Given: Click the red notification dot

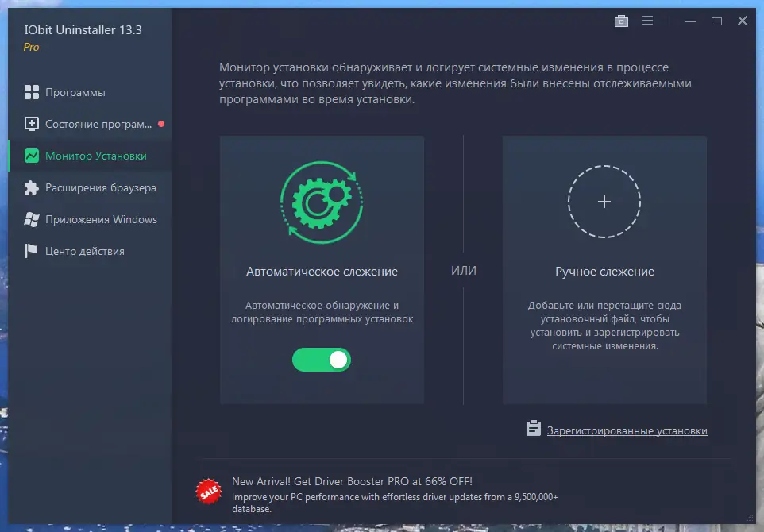Looking at the screenshot, I should [161, 124].
